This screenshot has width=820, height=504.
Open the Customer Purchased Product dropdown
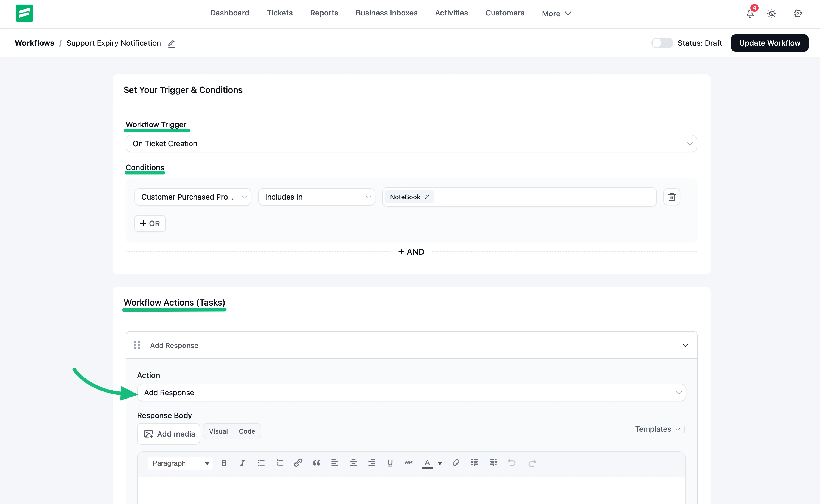[x=193, y=197]
